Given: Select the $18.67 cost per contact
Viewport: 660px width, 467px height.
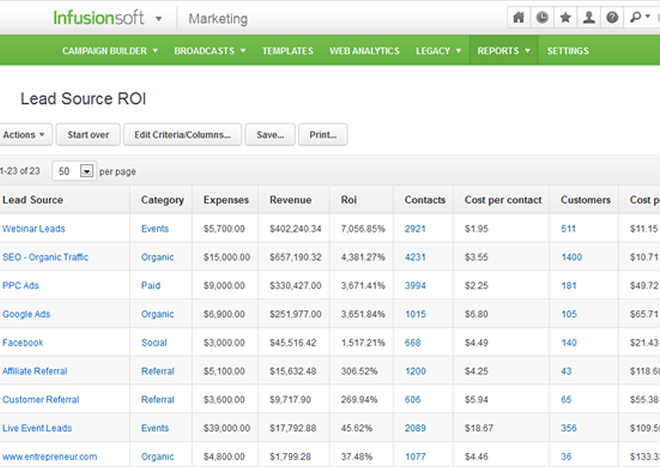Looking at the screenshot, I should 479,428.
